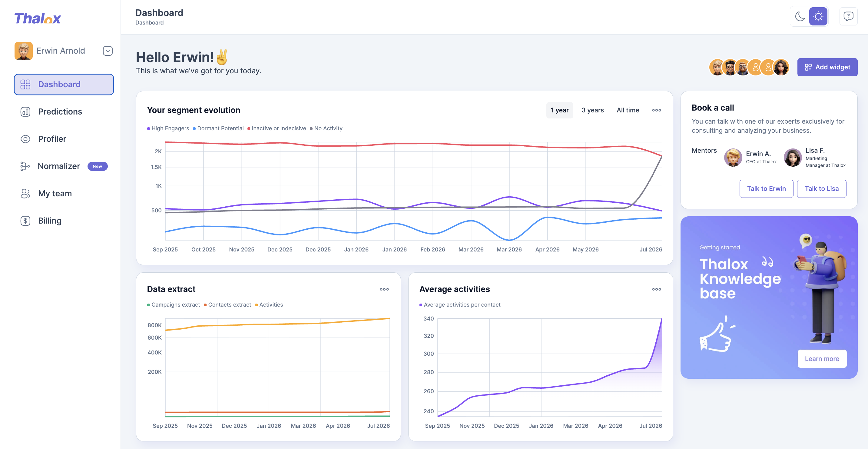
Task: Click the Average activities title
Action: pyautogui.click(x=455, y=289)
